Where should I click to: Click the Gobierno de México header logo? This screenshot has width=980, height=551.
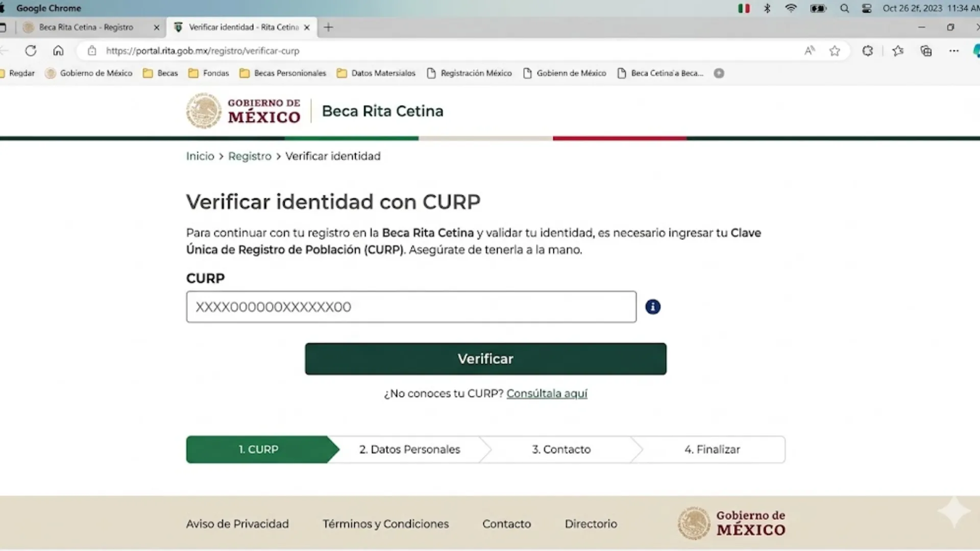pos(243,111)
